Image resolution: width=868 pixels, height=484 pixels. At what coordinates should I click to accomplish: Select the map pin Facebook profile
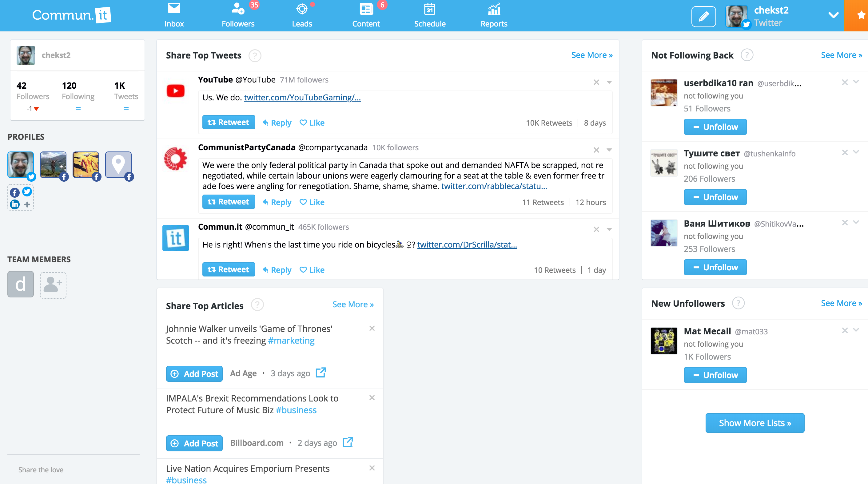pos(118,165)
